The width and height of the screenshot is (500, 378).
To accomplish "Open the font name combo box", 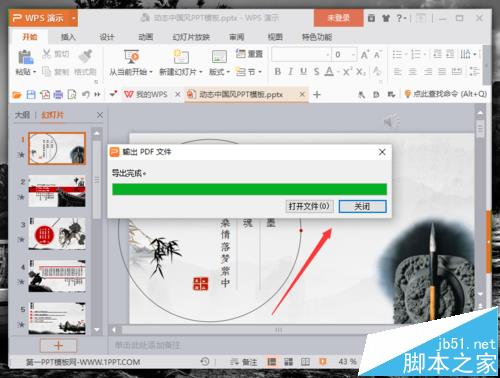I will click(301, 55).
